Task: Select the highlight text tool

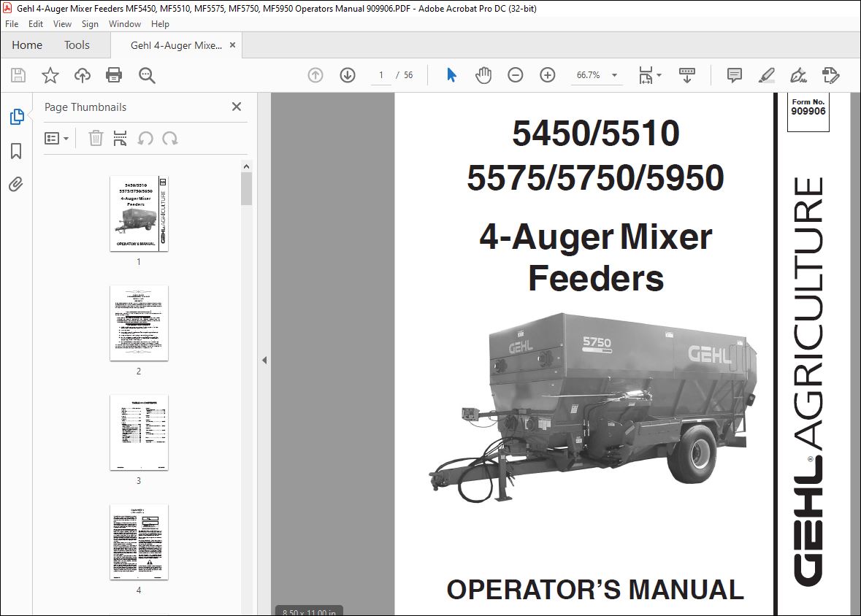Action: click(x=767, y=75)
